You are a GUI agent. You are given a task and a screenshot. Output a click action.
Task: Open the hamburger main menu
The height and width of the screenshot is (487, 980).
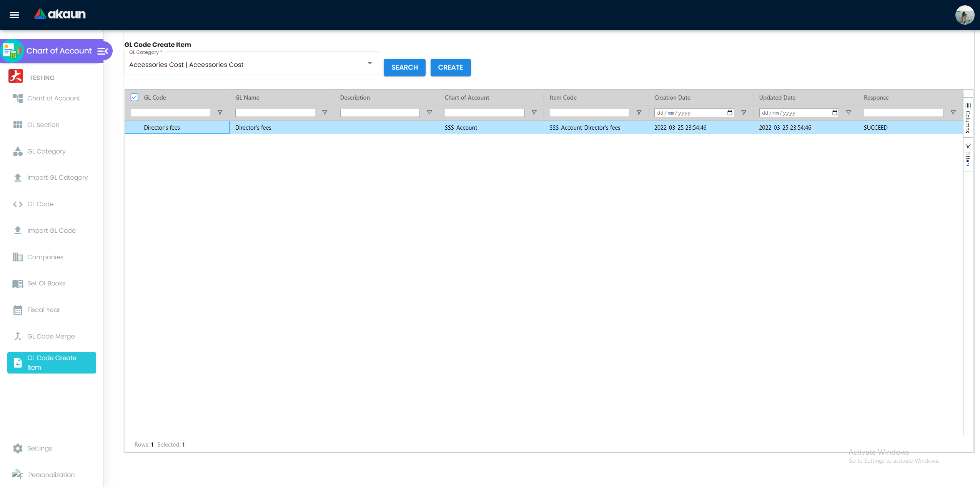point(14,15)
